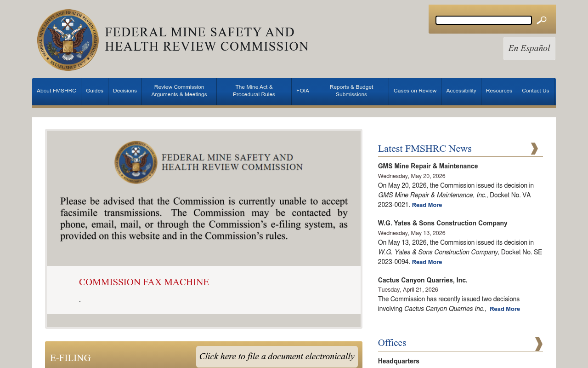Open the Guides menu item
Image resolution: width=588 pixels, height=368 pixels.
point(95,91)
